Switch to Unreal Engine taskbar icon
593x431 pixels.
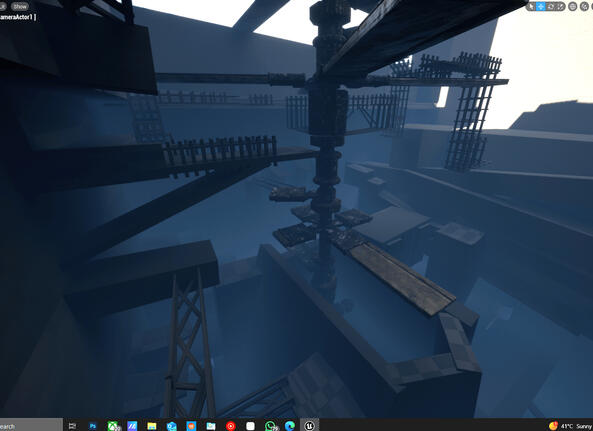tap(309, 426)
